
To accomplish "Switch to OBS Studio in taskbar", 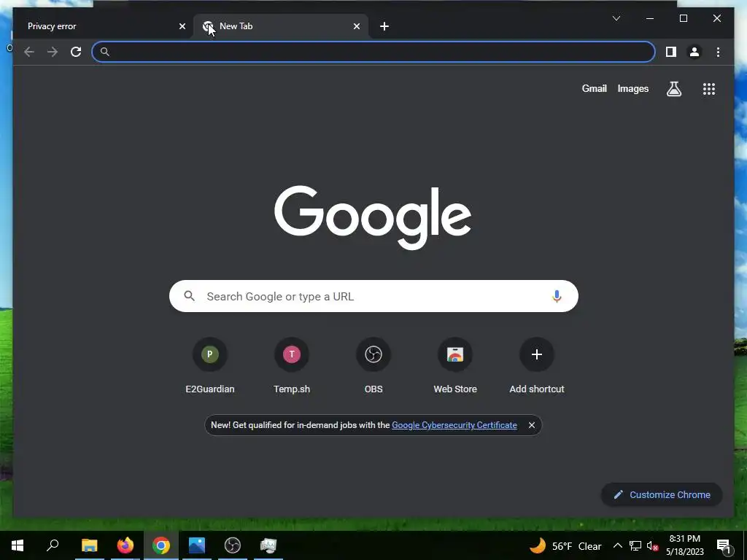I will (x=233, y=545).
